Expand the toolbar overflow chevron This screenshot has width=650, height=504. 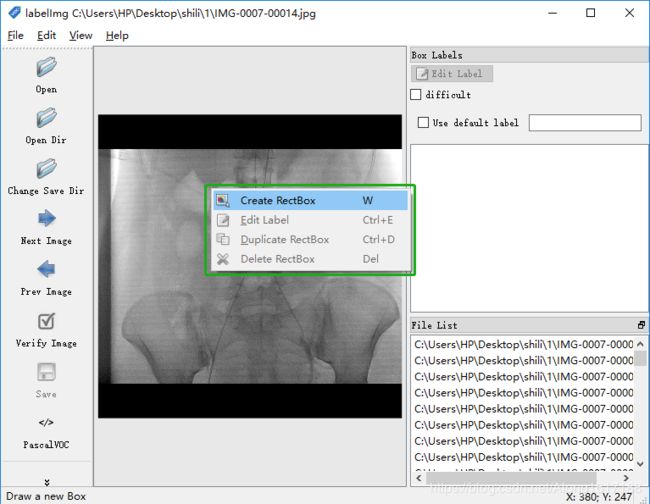[46, 482]
